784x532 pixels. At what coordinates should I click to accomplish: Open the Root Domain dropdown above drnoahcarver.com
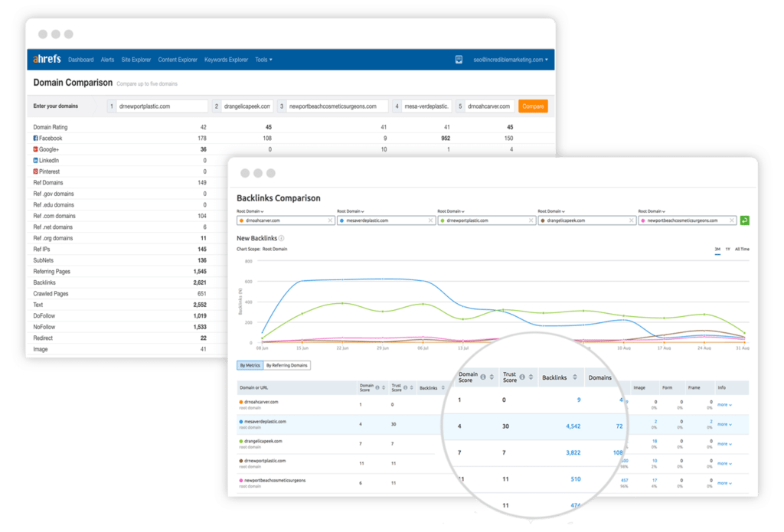pyautogui.click(x=250, y=211)
